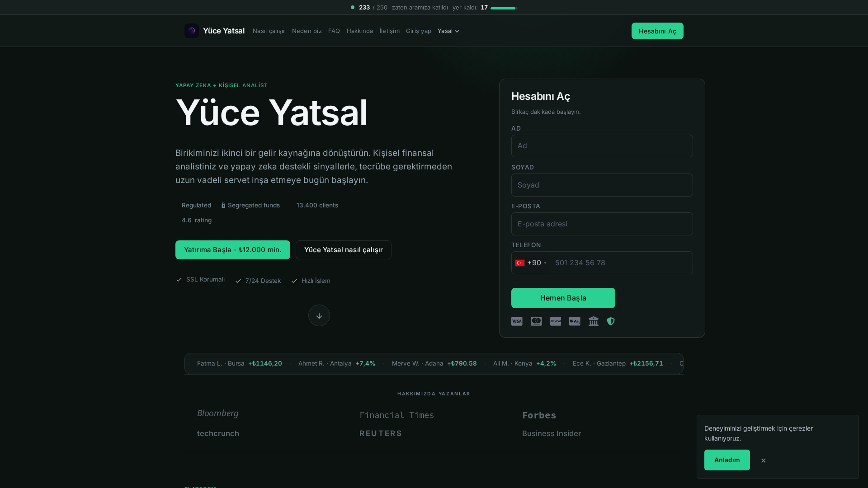Go to Neden biz section

(307, 31)
